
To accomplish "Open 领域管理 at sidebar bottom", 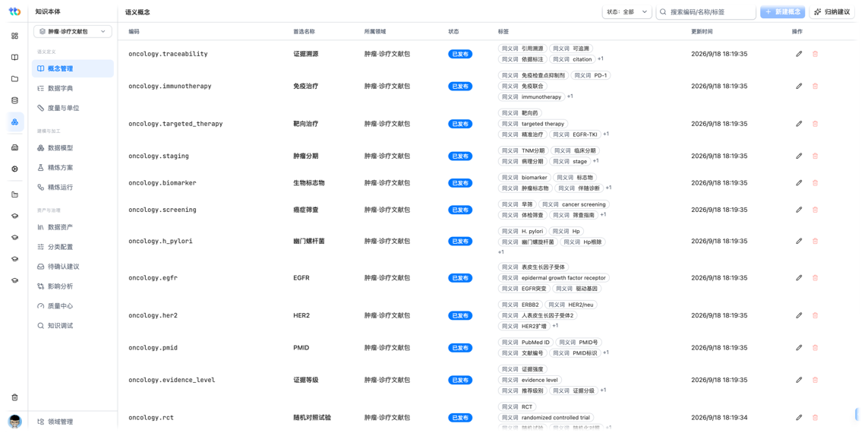I will tap(72, 422).
